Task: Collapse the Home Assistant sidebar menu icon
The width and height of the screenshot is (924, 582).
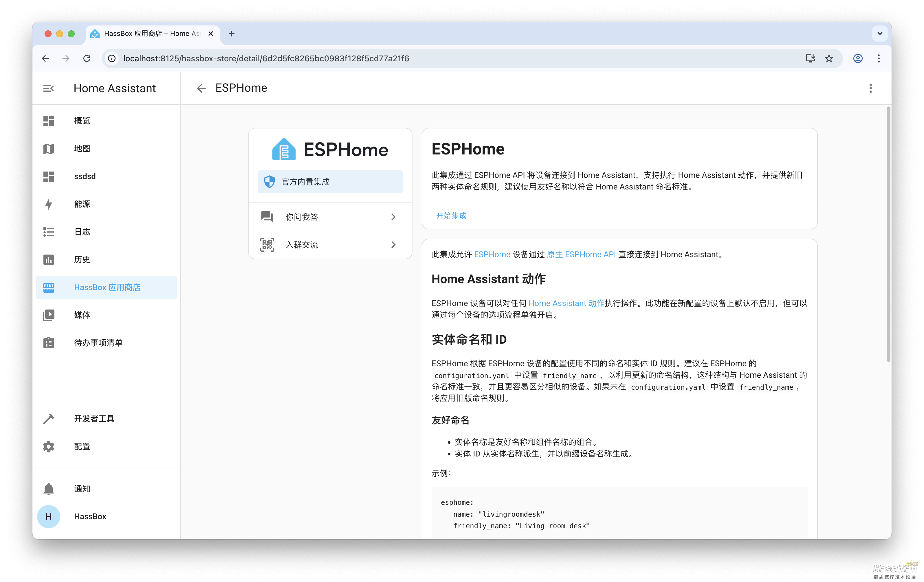Action: [x=48, y=88]
